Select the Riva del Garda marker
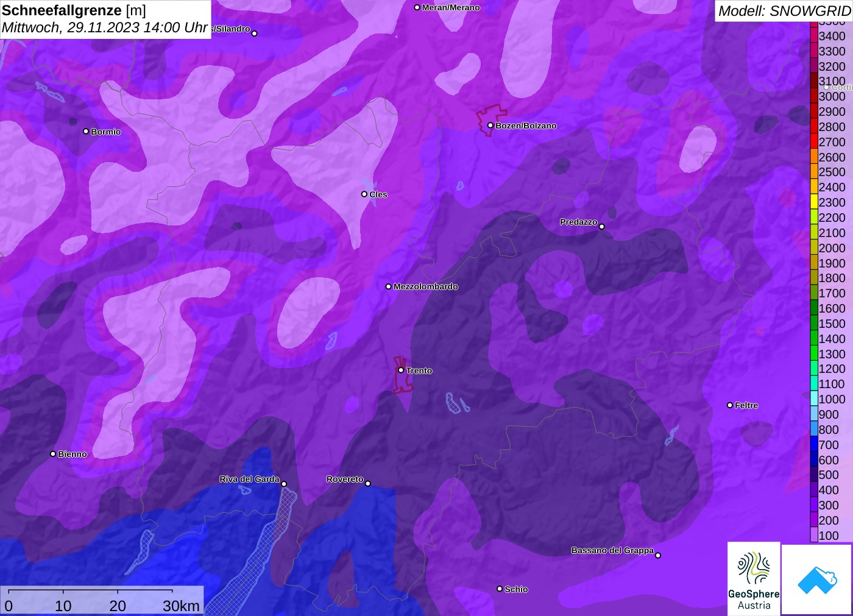 [x=284, y=484]
